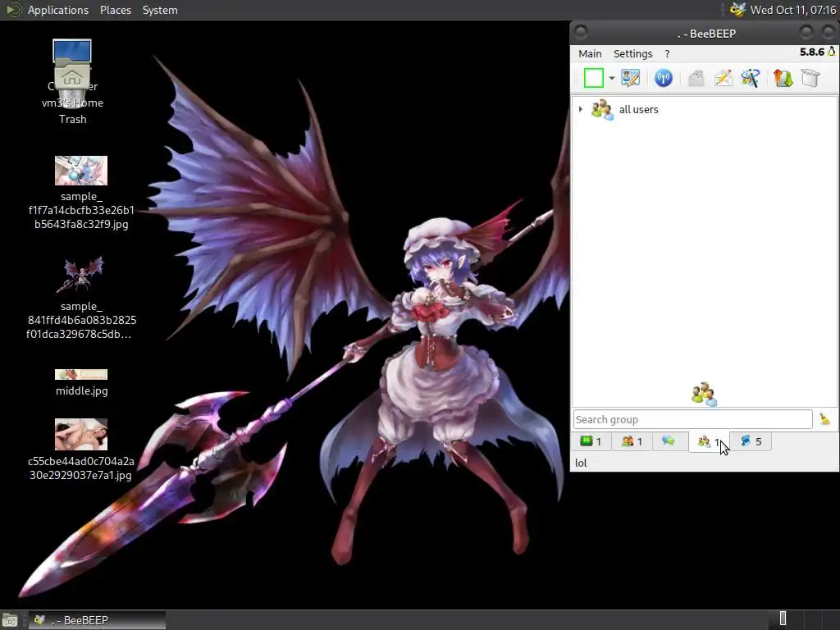Open the Places menu
This screenshot has width=840, height=630.
click(x=115, y=10)
